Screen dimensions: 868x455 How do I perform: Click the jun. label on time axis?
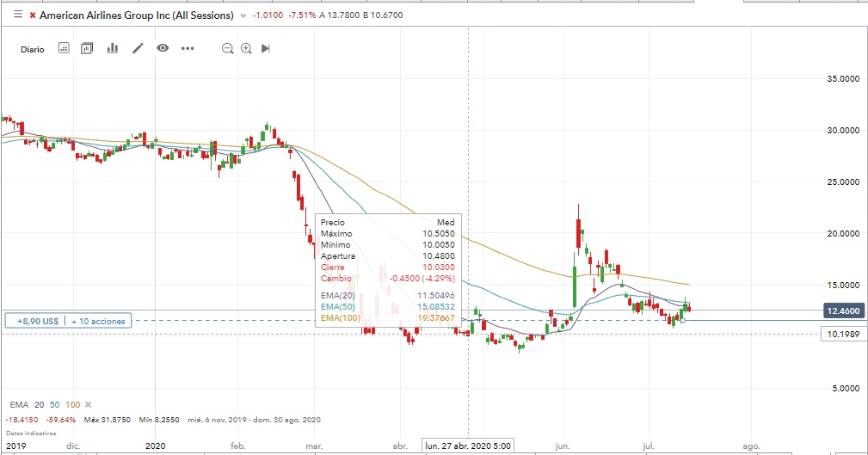(x=563, y=446)
